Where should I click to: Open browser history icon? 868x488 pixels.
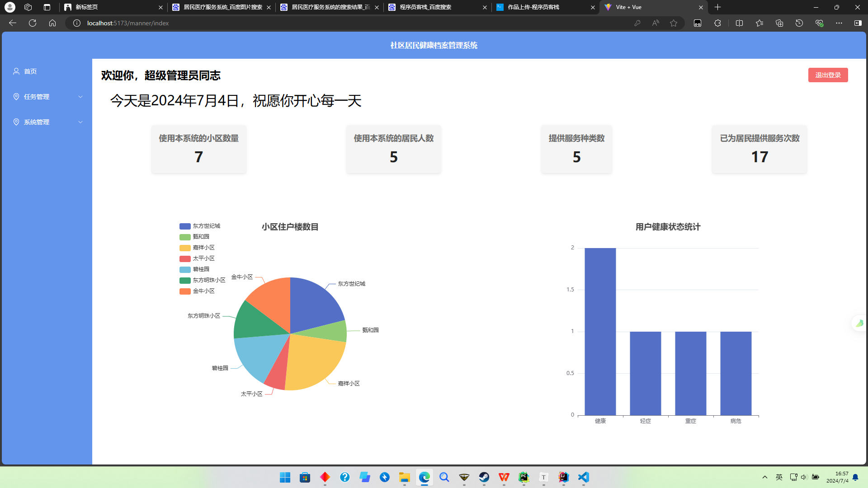799,23
